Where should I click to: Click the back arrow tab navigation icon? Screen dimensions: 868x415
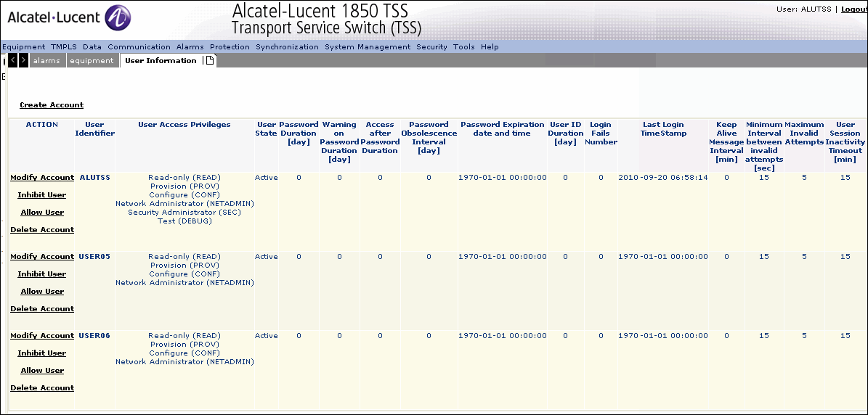coord(13,61)
